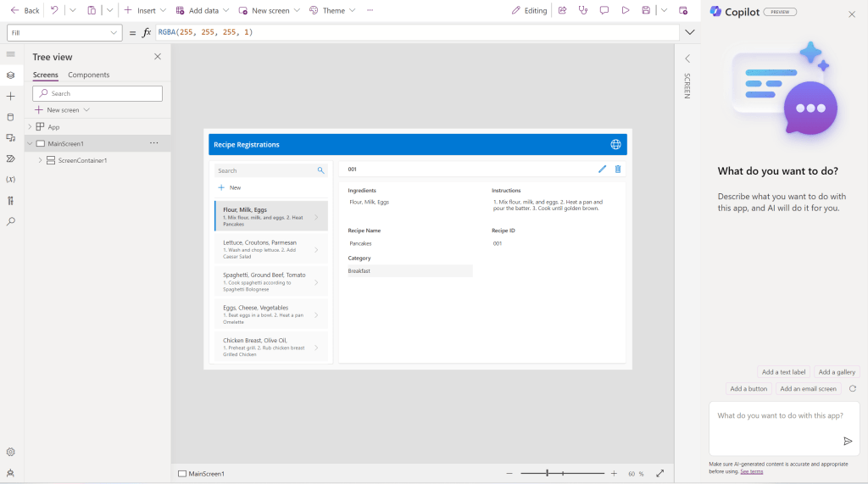868x484 pixels.
Task: Click the Add a gallery suggestion
Action: (837, 372)
